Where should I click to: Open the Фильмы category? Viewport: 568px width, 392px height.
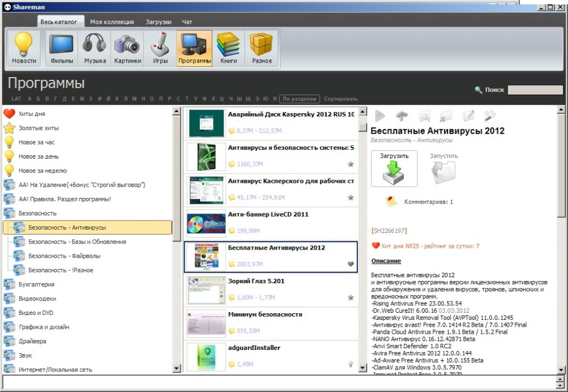[62, 48]
